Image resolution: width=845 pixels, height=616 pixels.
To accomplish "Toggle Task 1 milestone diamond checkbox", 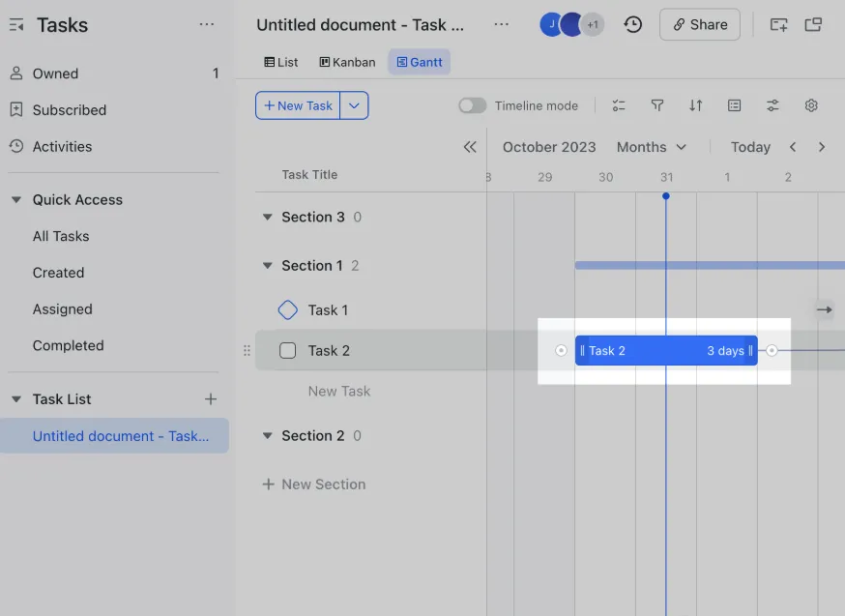I will point(288,309).
